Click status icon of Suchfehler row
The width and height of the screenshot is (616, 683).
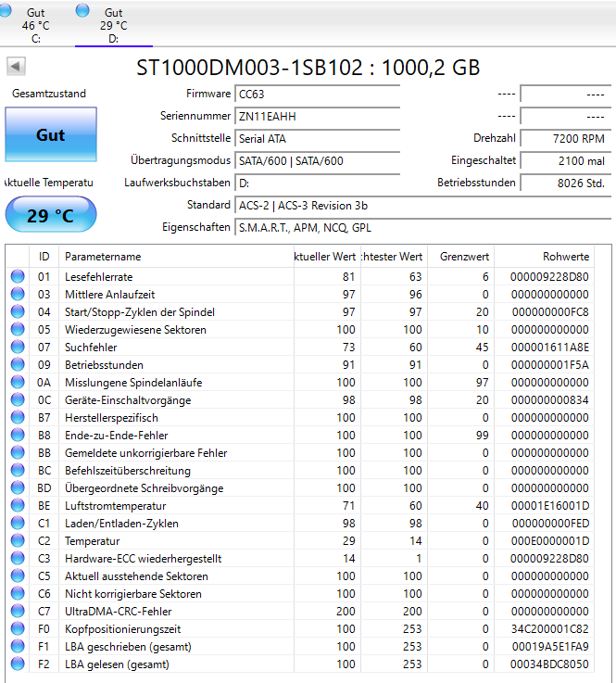tap(18, 348)
